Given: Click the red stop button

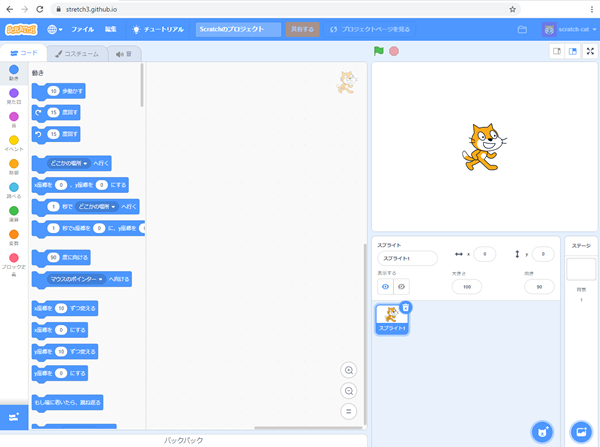Looking at the screenshot, I should click(394, 51).
